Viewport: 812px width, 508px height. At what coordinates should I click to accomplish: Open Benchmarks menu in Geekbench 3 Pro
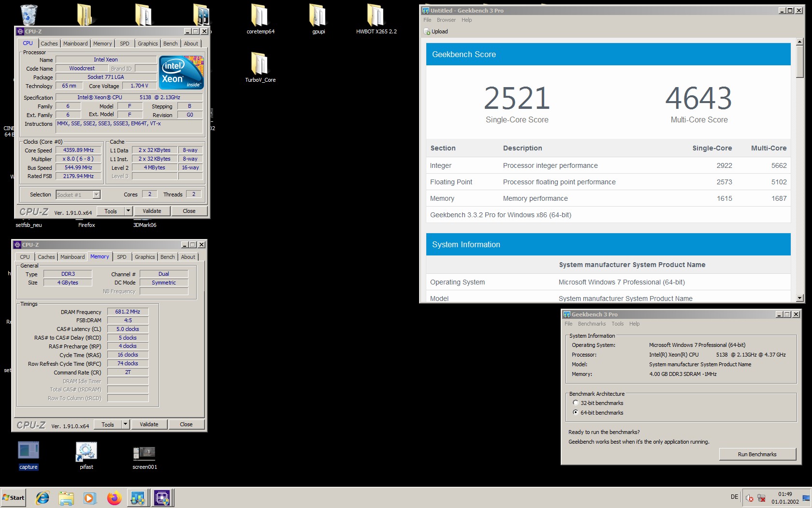pyautogui.click(x=592, y=324)
